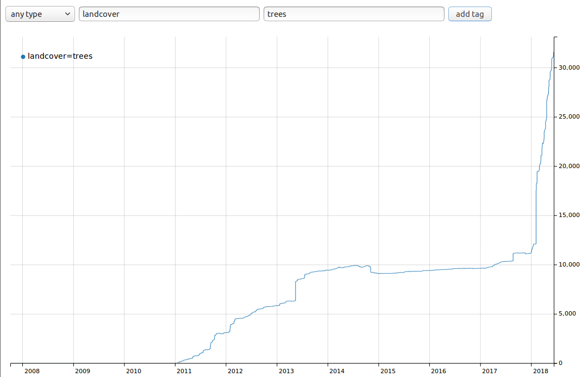588x377 pixels.
Task: Click the 15,000 y-axis label
Action: pyautogui.click(x=569, y=215)
